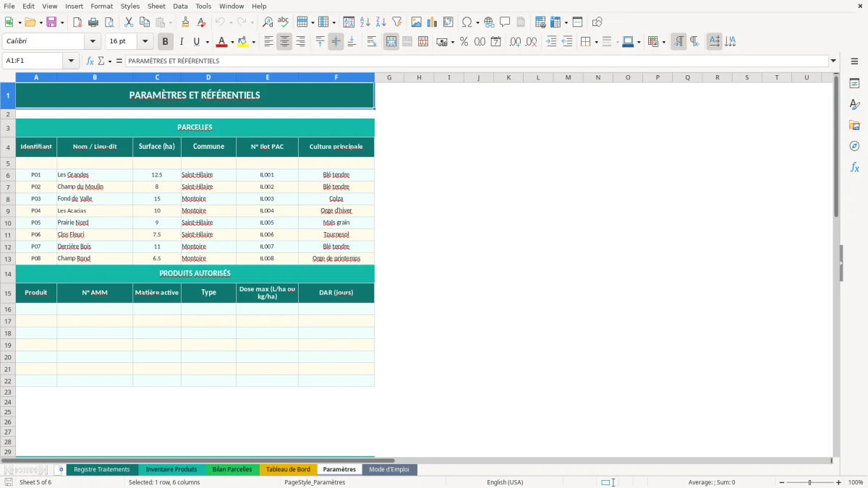This screenshot has height=488, width=868.
Task: Click the Save document icon
Action: pyautogui.click(x=51, y=22)
